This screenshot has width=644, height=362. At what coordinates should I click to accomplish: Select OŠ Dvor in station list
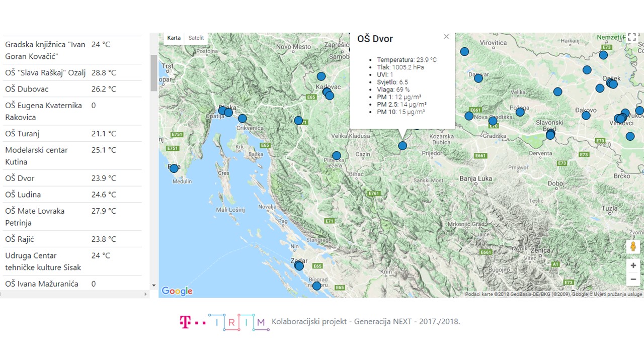[20, 178]
